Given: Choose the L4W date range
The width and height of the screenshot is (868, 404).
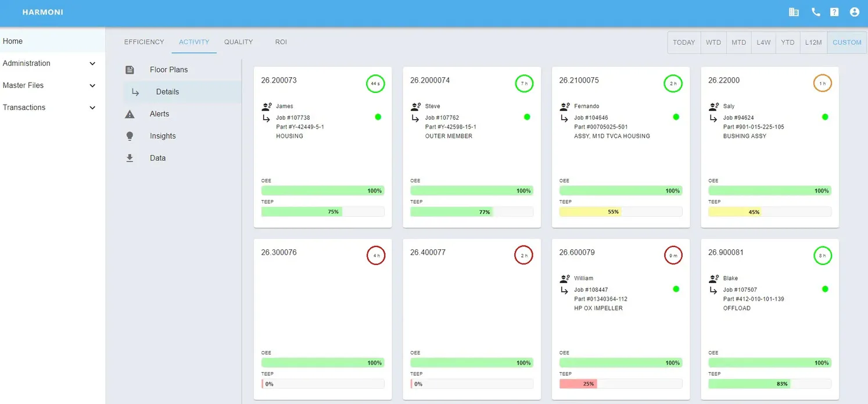Looking at the screenshot, I should coord(763,42).
